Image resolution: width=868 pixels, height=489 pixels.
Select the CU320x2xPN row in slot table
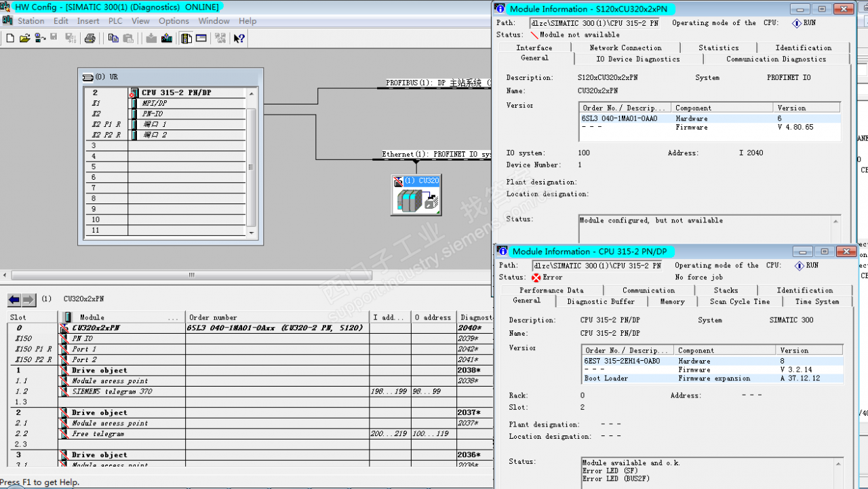(x=250, y=328)
